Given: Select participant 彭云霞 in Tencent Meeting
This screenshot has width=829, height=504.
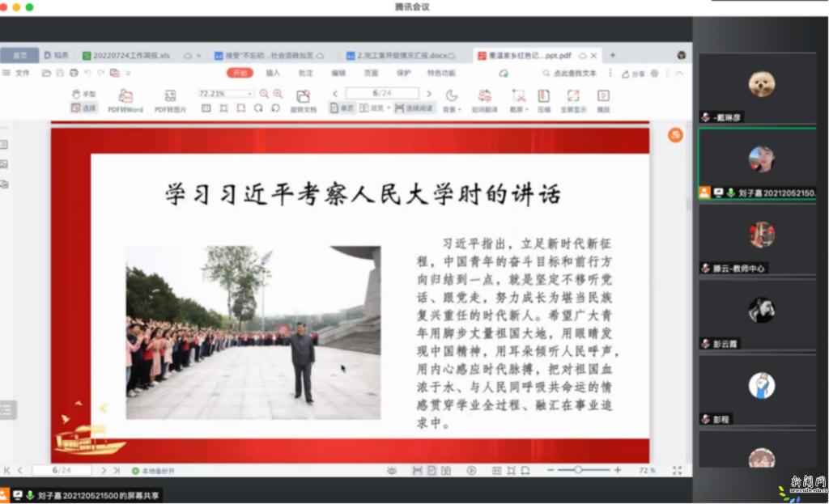Looking at the screenshot, I should [758, 315].
